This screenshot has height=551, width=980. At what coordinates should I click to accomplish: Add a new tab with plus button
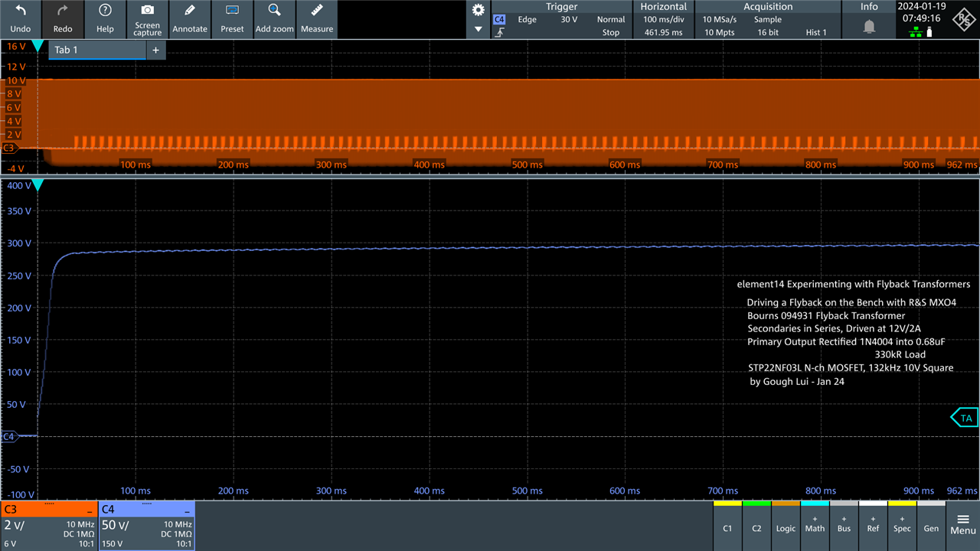point(155,50)
